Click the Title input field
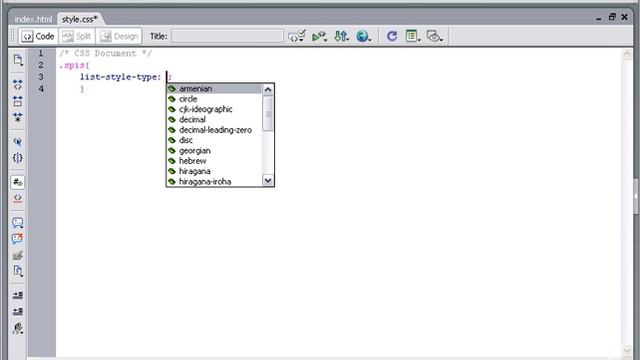640x360 pixels. [x=227, y=36]
